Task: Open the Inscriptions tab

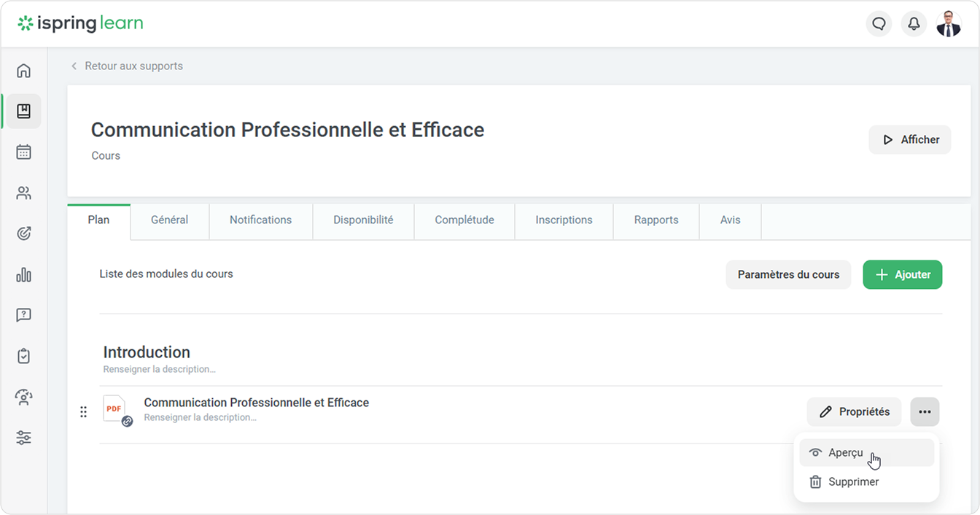Action: (x=564, y=220)
